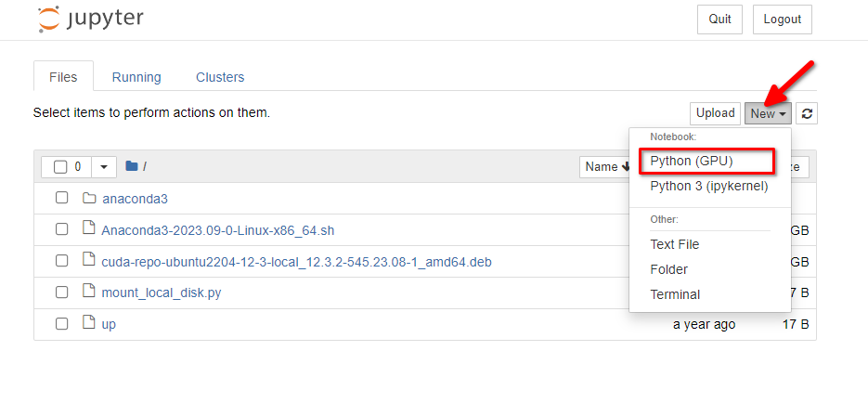Select Terminal from the New menu
The height and width of the screenshot is (416, 868).
[675, 294]
